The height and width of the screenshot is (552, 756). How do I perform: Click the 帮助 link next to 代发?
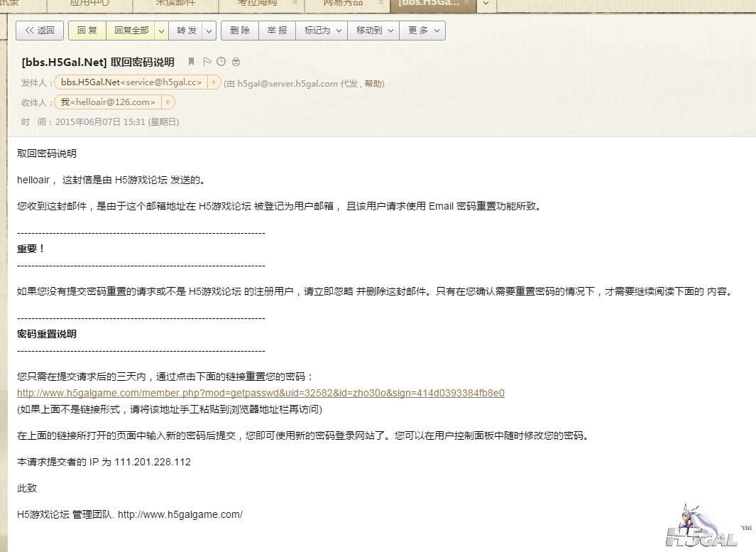coord(373,84)
